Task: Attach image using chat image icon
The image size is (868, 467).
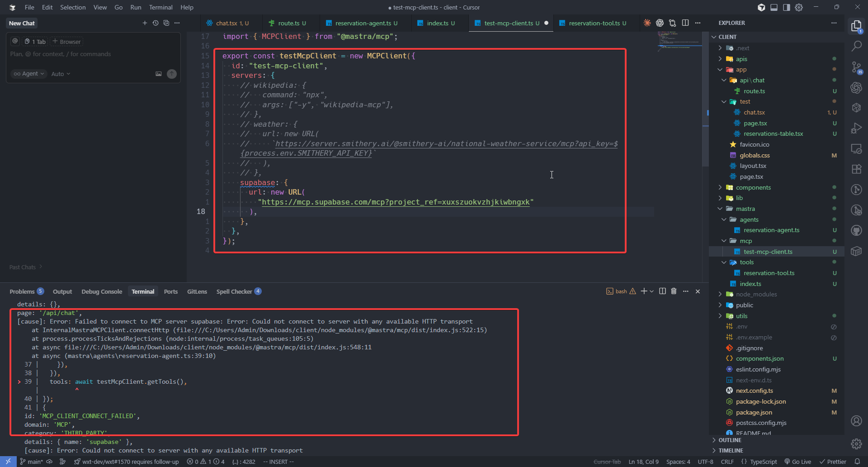Action: pos(159,74)
